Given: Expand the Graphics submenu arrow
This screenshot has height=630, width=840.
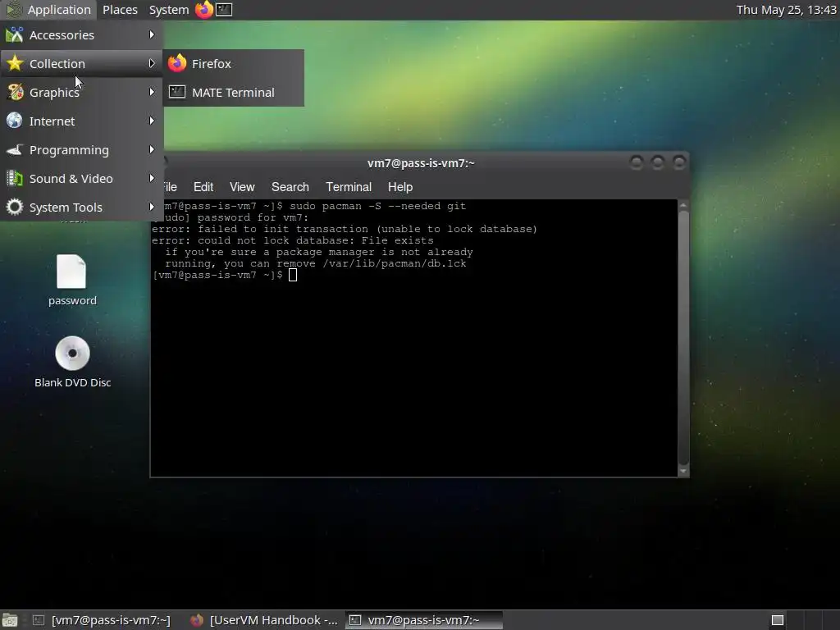Looking at the screenshot, I should [152, 92].
